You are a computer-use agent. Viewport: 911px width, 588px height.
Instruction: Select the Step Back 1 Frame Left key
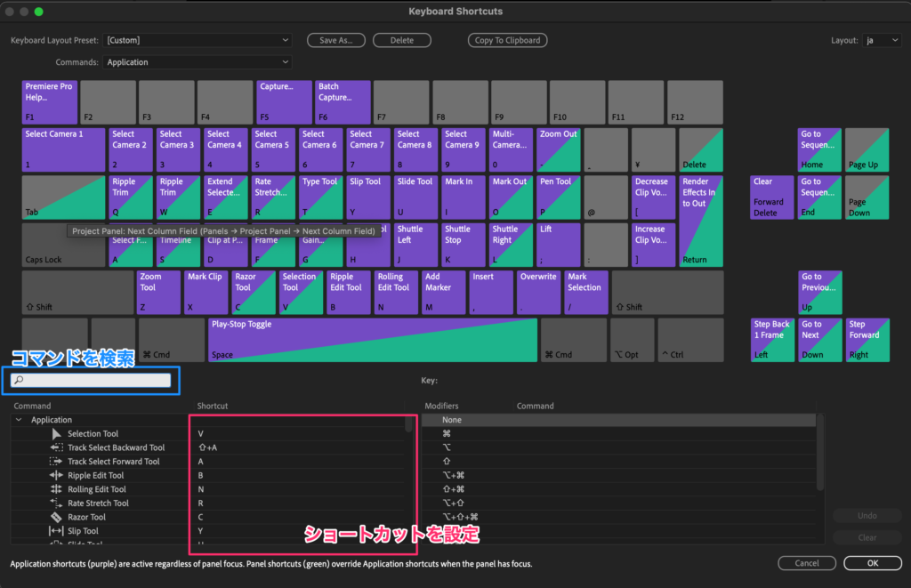click(x=772, y=341)
